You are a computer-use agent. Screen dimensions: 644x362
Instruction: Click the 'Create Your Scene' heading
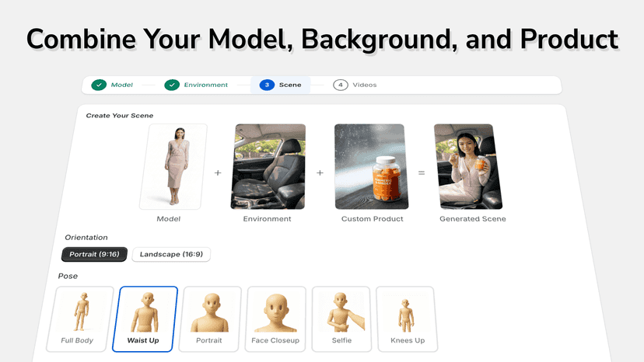tap(120, 116)
